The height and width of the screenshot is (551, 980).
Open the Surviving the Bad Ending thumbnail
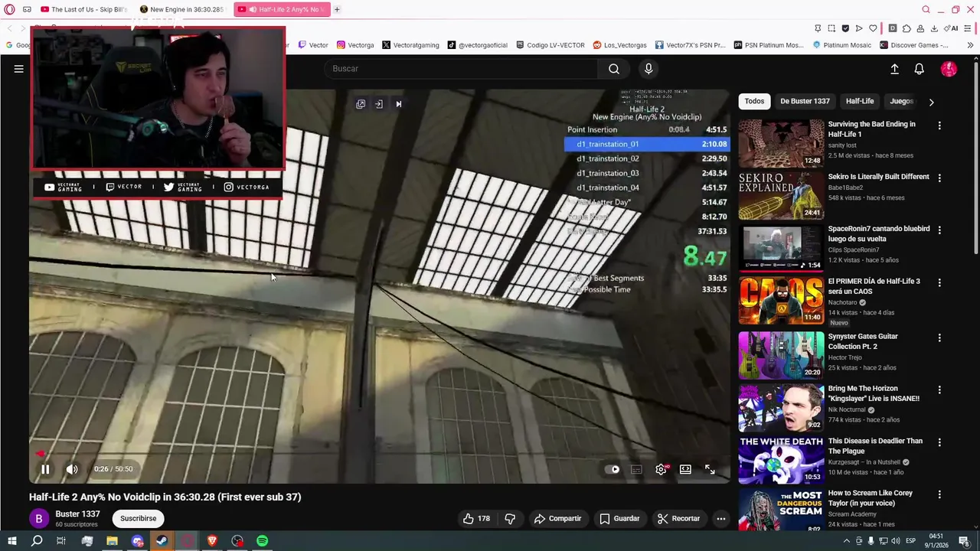tap(781, 142)
